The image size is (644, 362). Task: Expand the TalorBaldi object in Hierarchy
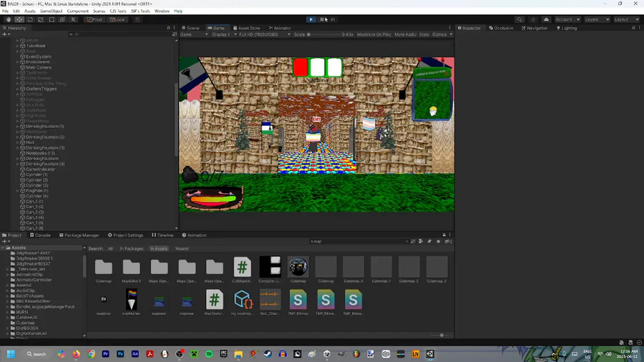point(18,46)
